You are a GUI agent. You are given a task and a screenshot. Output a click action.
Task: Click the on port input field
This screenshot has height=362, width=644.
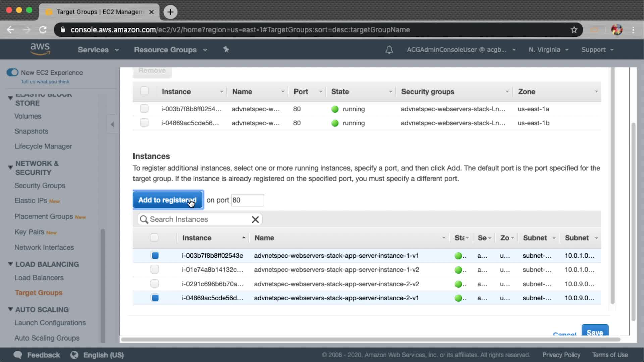click(x=247, y=200)
